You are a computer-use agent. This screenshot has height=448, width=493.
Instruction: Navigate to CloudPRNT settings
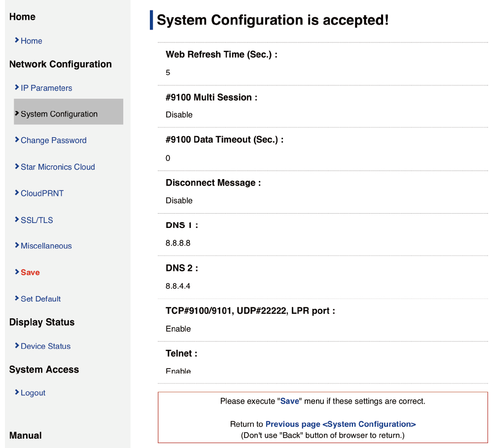coord(42,193)
